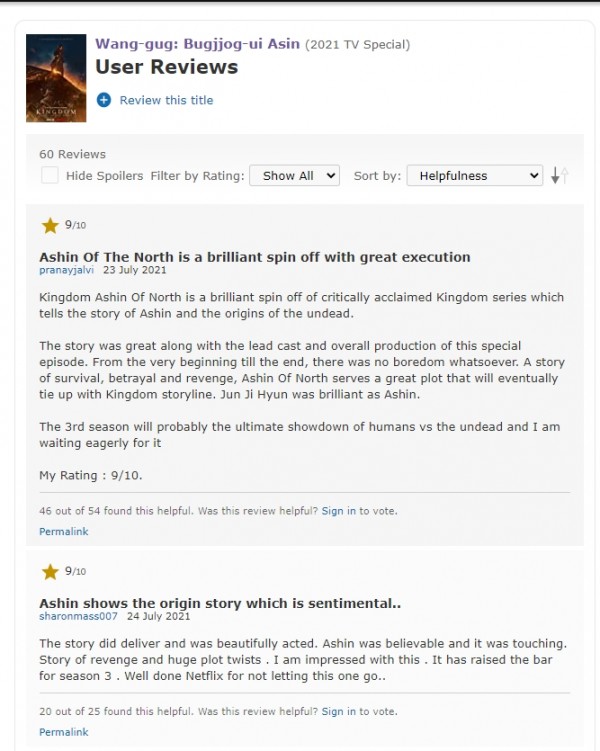Open Wang-gug: Bugjjog-ui Asin title link

(x=197, y=44)
